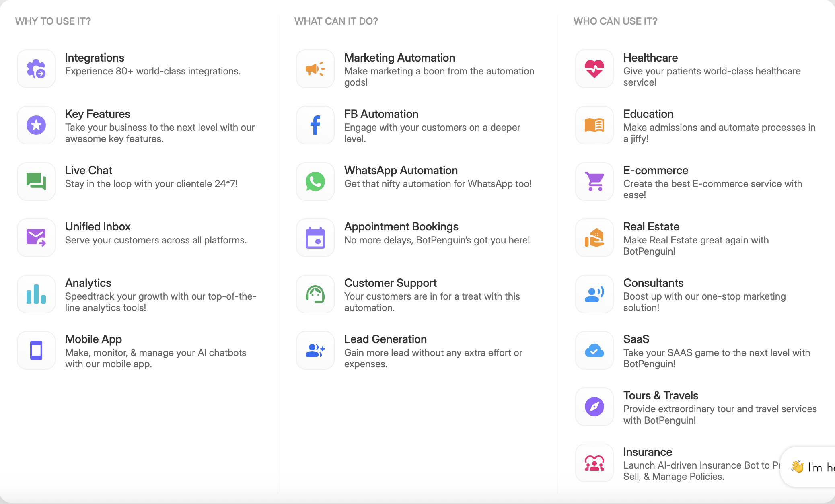Open the Key Features link

(x=98, y=114)
